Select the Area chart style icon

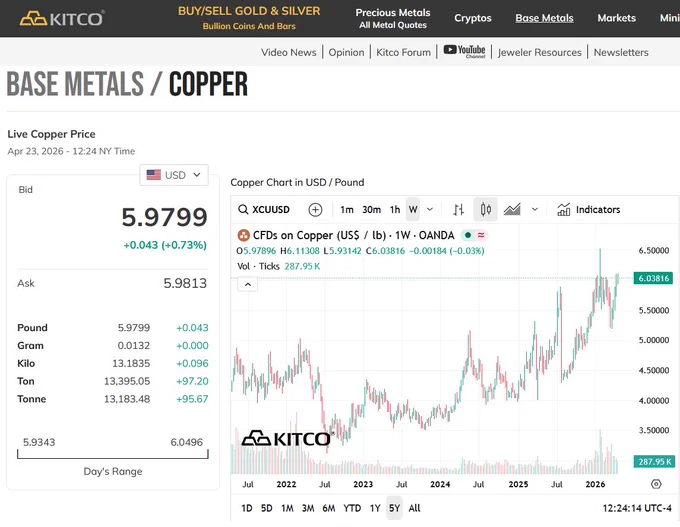tap(512, 209)
